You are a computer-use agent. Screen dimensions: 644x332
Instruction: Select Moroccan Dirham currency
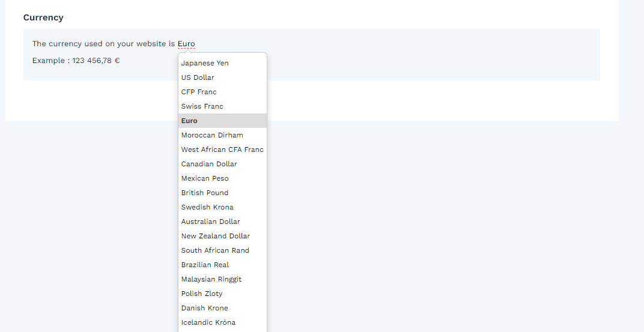click(222, 135)
